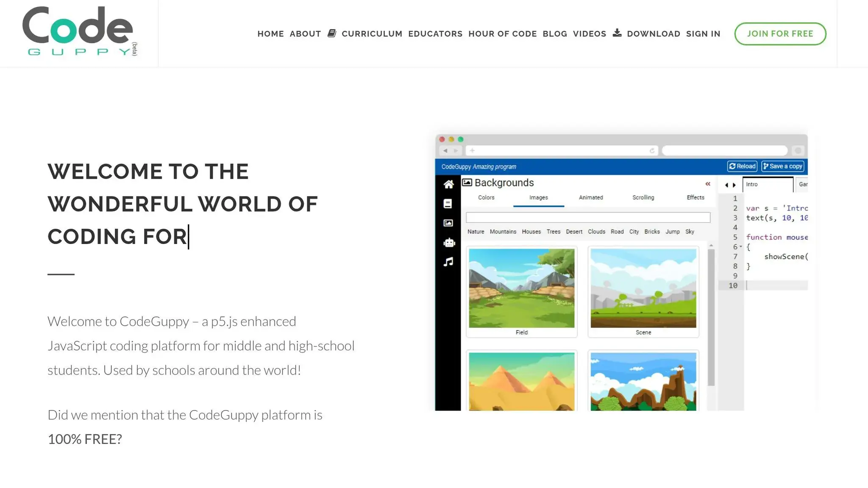Click the mock browser forward arrow
Image resolution: width=868 pixels, height=488 pixels.
click(456, 150)
